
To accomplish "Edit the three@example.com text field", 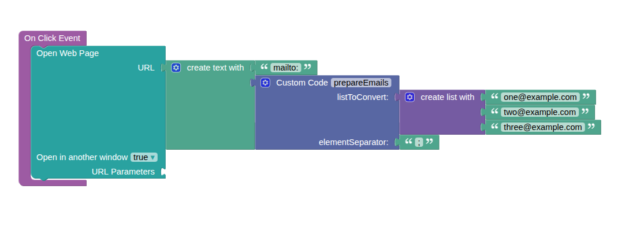I will coord(543,127).
